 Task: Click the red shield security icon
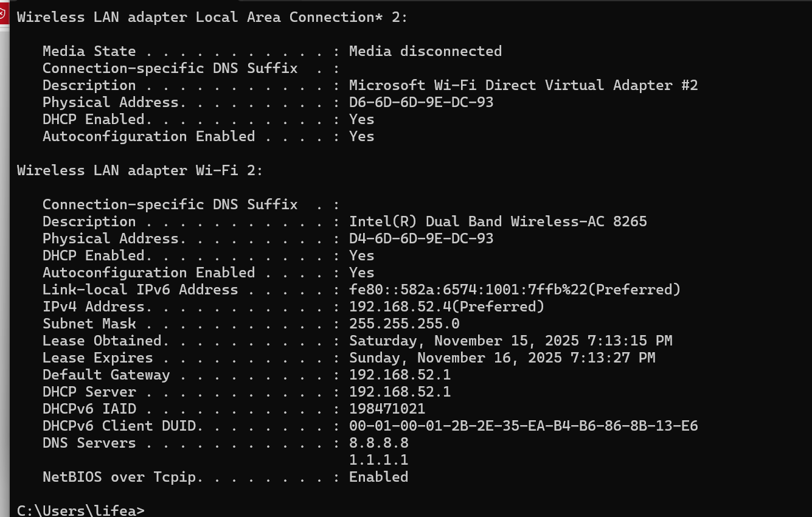click(3, 13)
